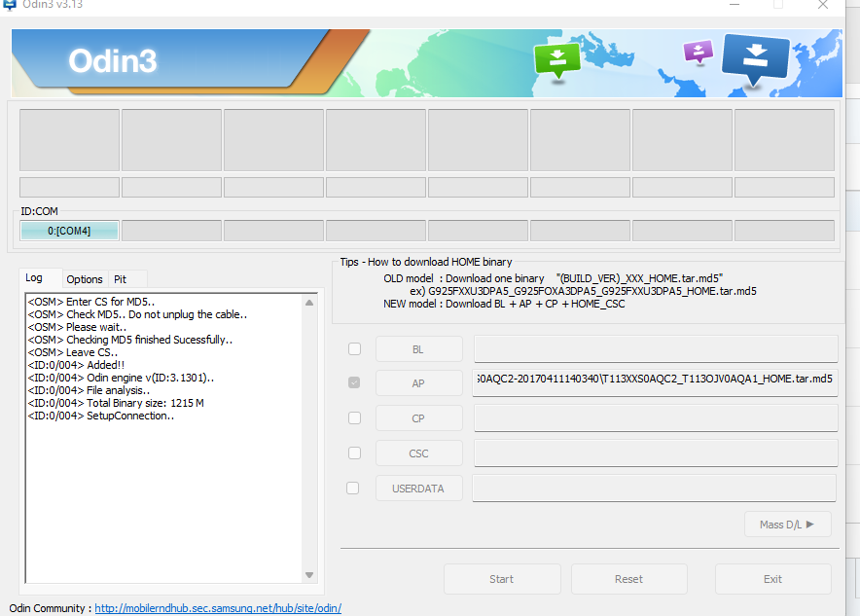Tick the BL checkbox
This screenshot has height=616, width=860.
click(x=355, y=348)
